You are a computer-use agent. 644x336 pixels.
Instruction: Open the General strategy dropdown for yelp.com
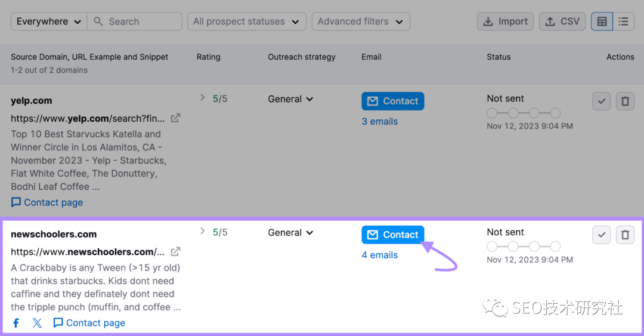[x=290, y=99]
